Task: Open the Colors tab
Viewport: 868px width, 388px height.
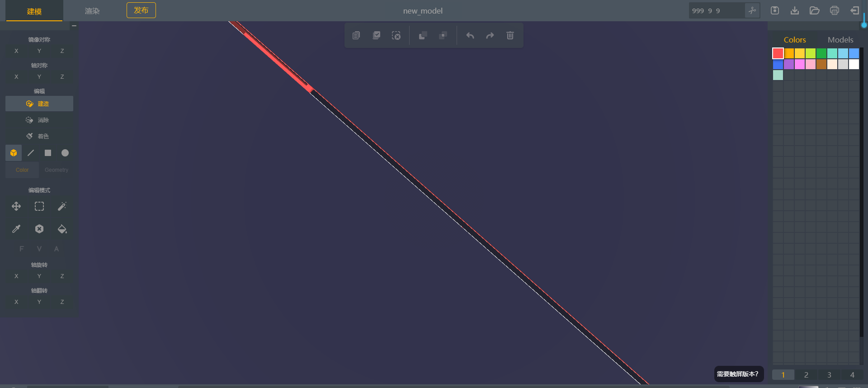Action: [795, 40]
